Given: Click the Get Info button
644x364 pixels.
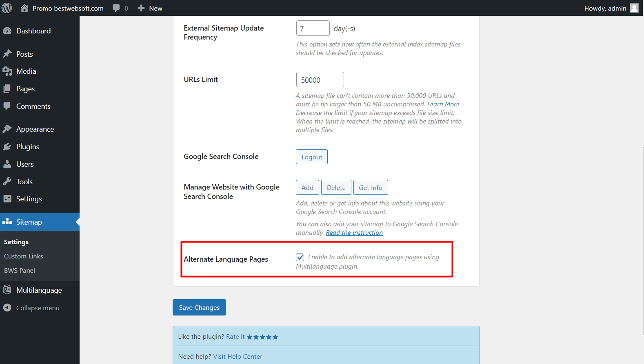Looking at the screenshot, I should coord(371,188).
